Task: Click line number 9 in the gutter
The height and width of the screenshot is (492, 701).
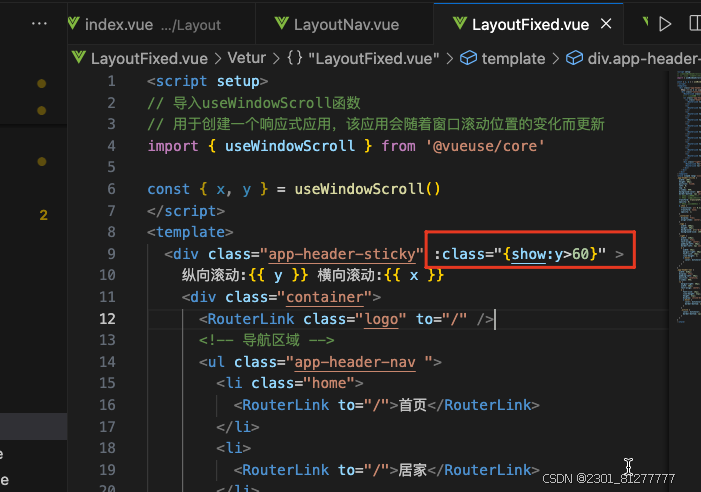Action: click(x=111, y=254)
